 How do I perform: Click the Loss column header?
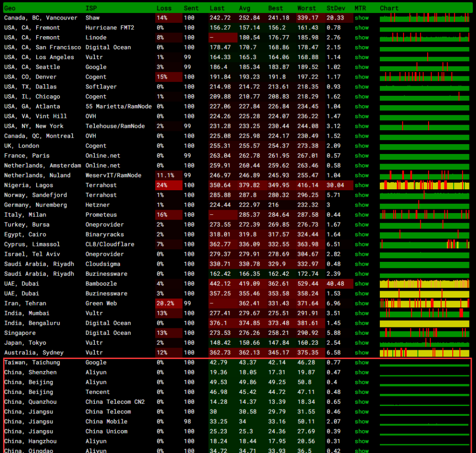pyautogui.click(x=164, y=8)
